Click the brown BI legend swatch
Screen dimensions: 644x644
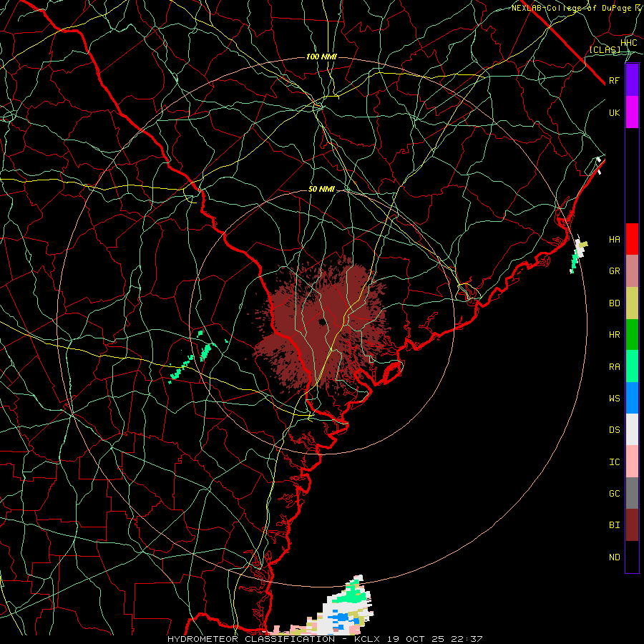point(632,525)
